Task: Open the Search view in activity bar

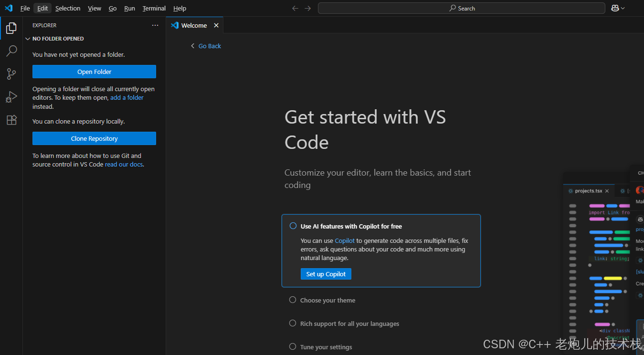Action: click(x=11, y=51)
